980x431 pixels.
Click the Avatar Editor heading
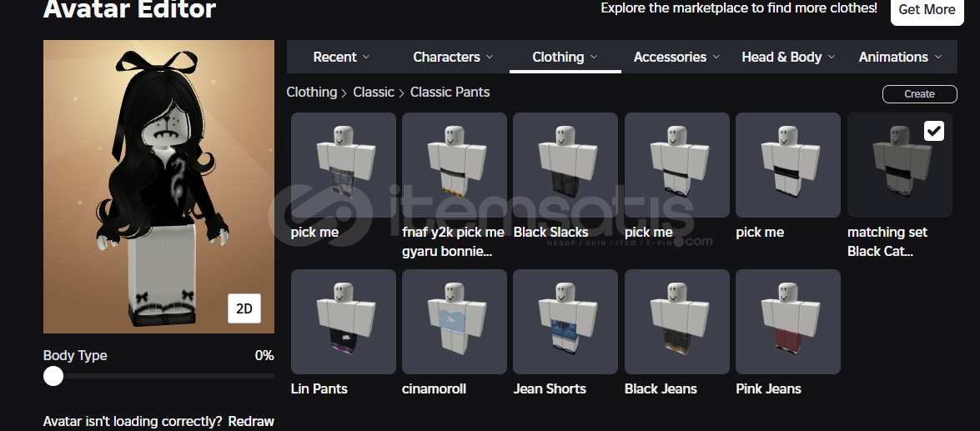point(129,9)
